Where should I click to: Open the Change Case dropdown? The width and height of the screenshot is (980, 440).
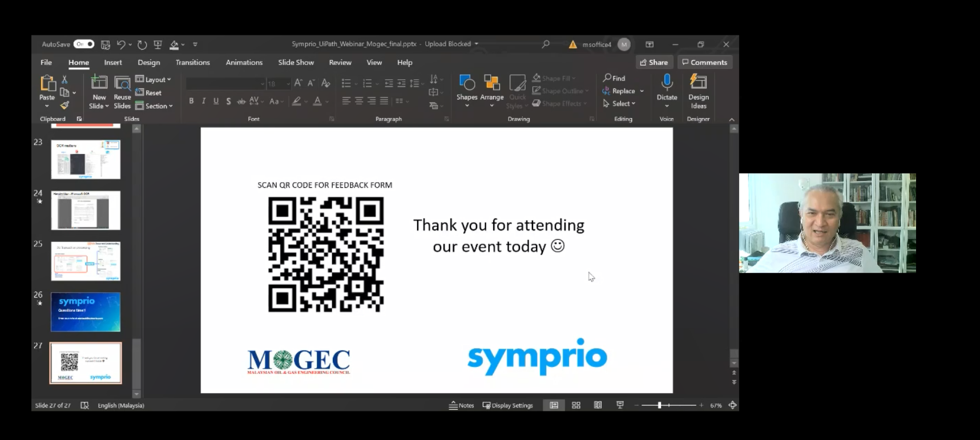276,101
